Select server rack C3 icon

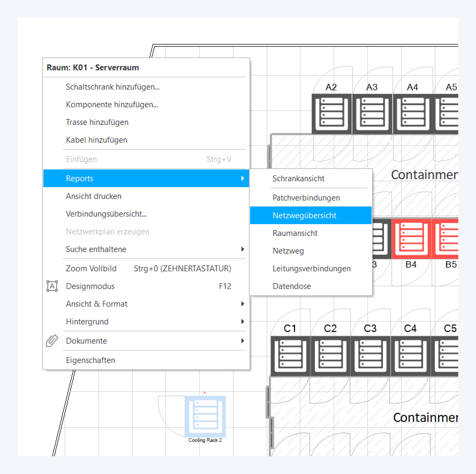click(370, 356)
